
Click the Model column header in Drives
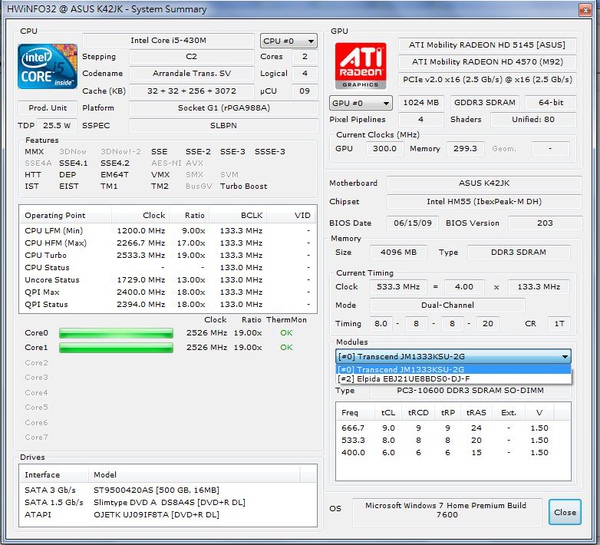194,475
